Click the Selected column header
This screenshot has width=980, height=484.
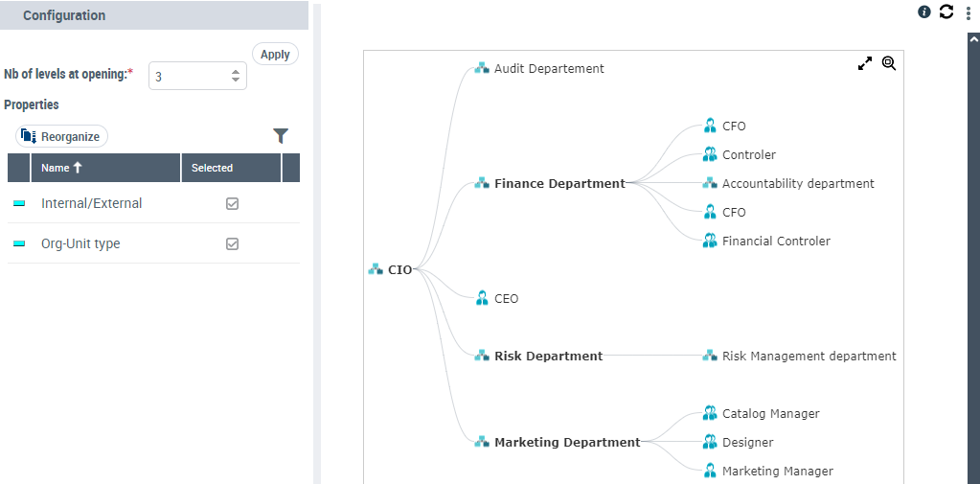(212, 168)
